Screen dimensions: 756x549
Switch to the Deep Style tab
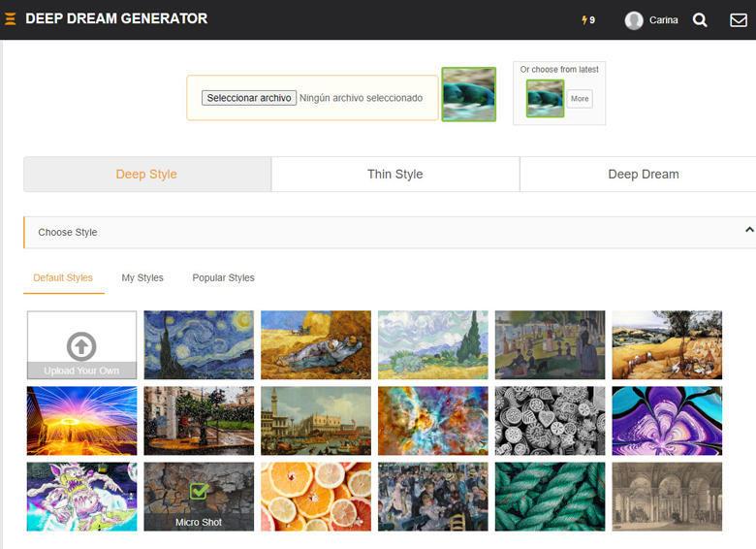point(147,175)
